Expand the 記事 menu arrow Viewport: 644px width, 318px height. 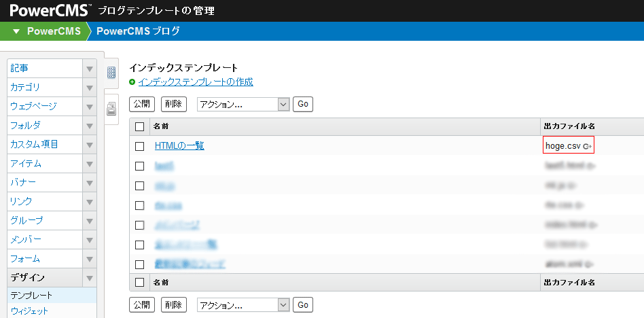click(x=90, y=68)
